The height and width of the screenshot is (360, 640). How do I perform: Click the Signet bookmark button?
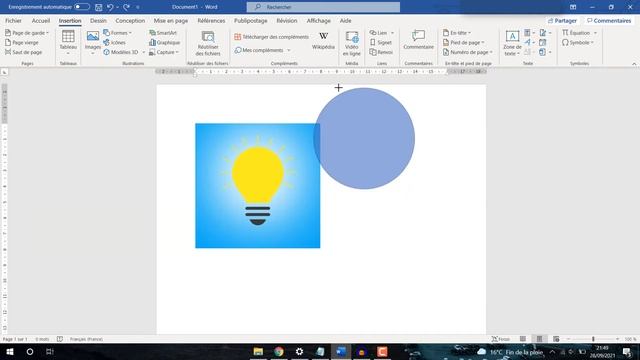[380, 42]
